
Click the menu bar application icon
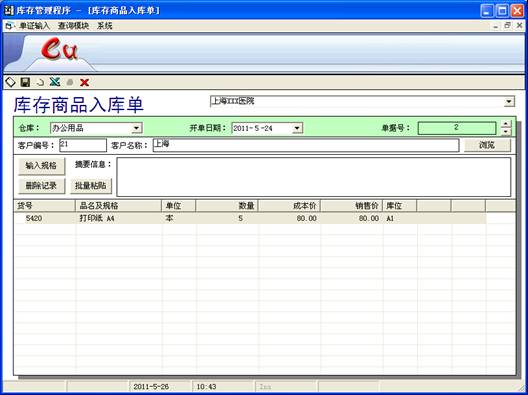pyautogui.click(x=9, y=26)
